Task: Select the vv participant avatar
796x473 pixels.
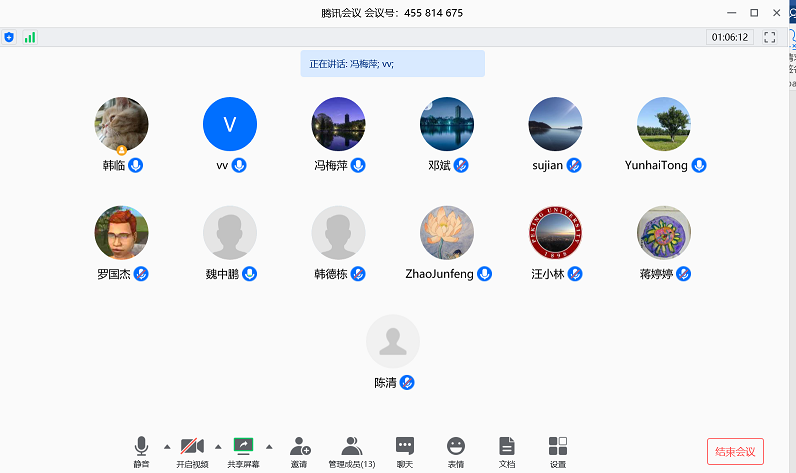Action: click(230, 124)
